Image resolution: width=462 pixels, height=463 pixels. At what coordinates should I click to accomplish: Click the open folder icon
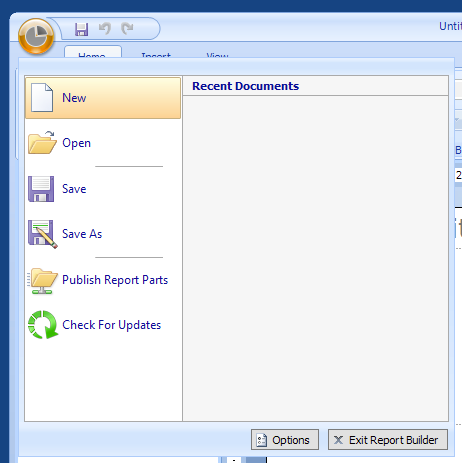[x=42, y=143]
